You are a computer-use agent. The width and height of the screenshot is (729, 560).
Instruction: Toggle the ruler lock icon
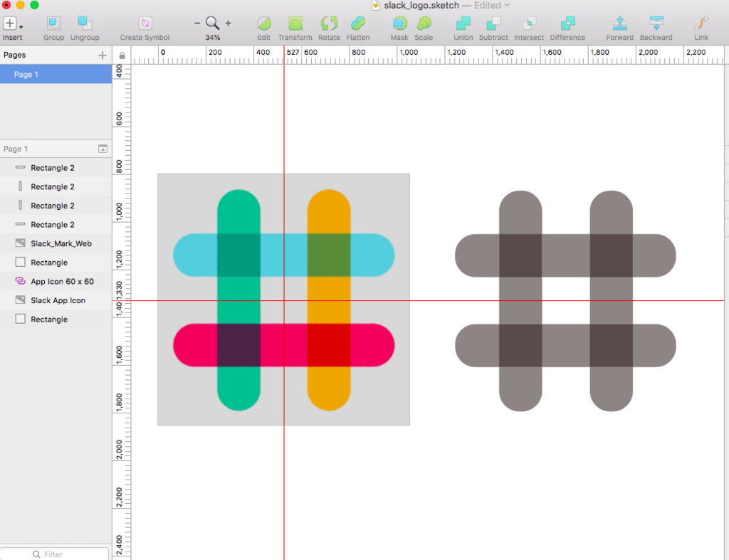[x=122, y=56]
